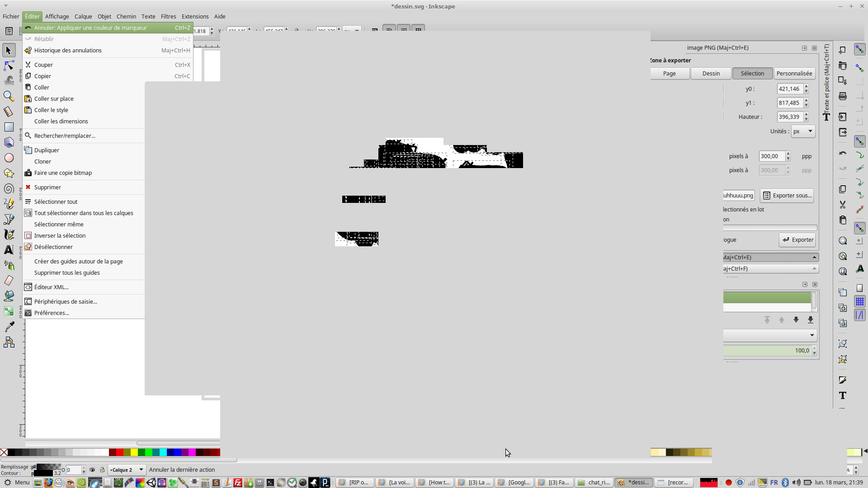868x488 pixels.
Task: Select the Text tool in toolbox
Action: coord(9,250)
